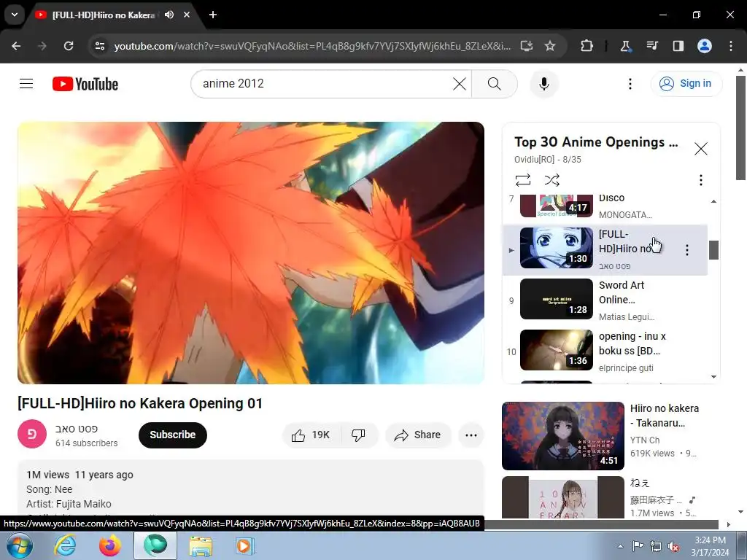The image size is (747, 560).
Task: Close the Hiiro no Kakera tab
Action: pyautogui.click(x=187, y=15)
